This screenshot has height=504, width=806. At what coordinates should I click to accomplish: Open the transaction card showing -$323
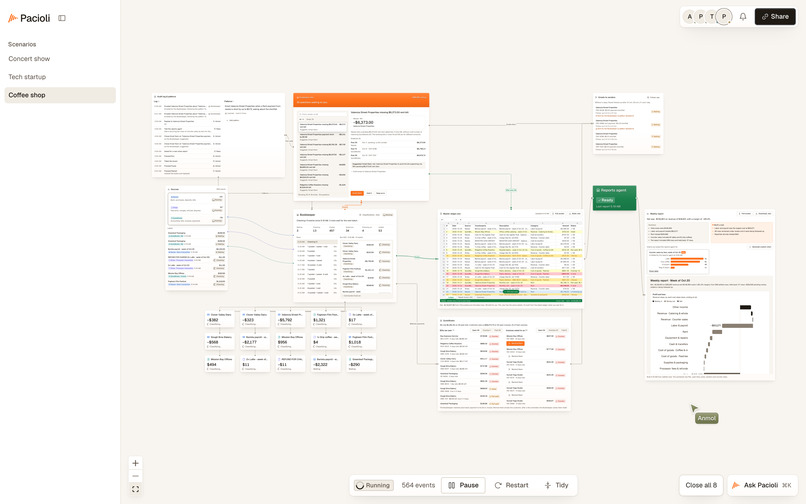(255, 319)
